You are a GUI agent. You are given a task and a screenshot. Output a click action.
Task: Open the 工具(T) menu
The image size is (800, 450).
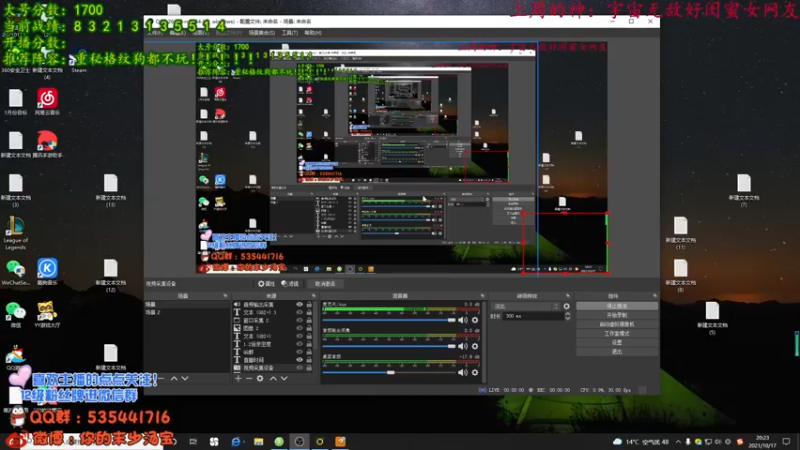tap(290, 33)
